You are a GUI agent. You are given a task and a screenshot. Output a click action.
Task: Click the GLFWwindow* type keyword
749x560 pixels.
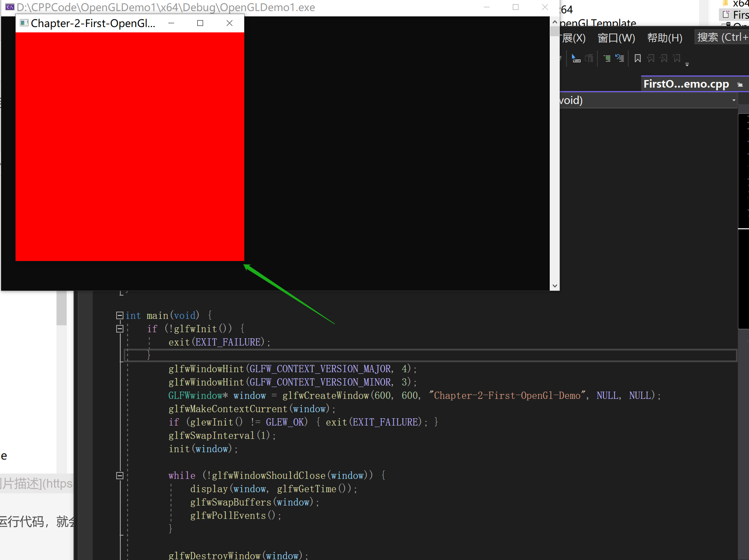click(198, 395)
